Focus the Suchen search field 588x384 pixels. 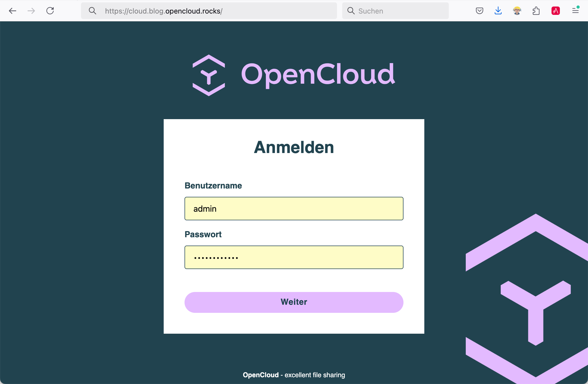(395, 11)
